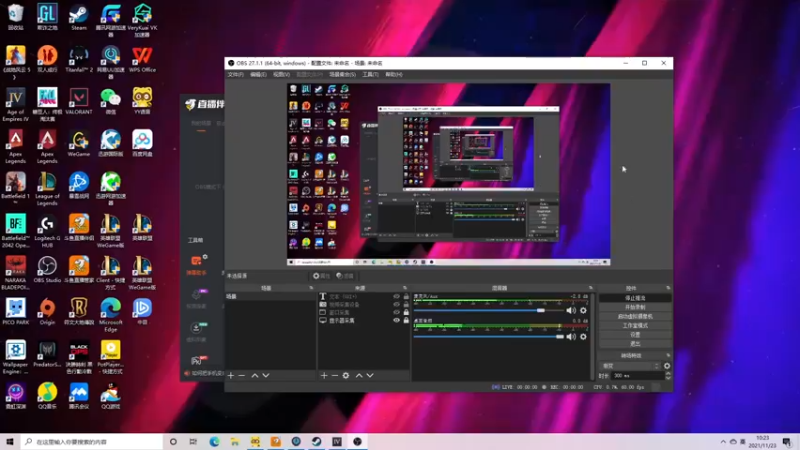Toggle lock on 显示器采集 source
The width and height of the screenshot is (800, 450).
(x=406, y=320)
